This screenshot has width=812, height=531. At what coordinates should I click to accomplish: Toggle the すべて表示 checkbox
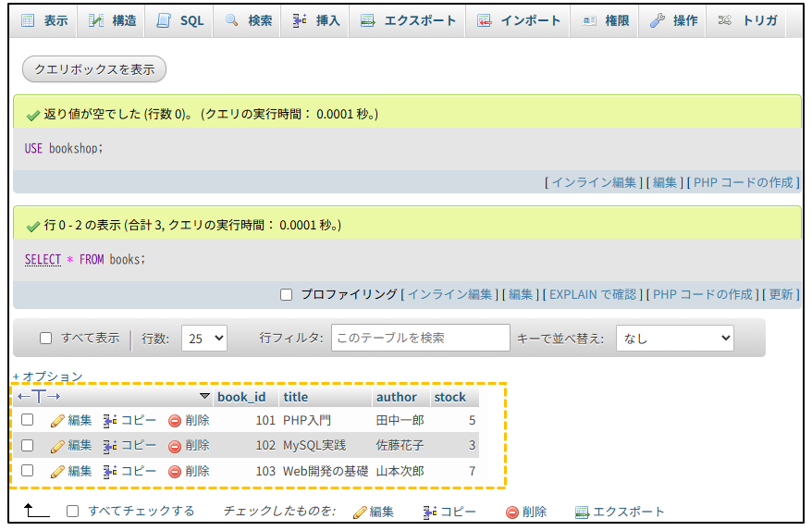click(45, 339)
